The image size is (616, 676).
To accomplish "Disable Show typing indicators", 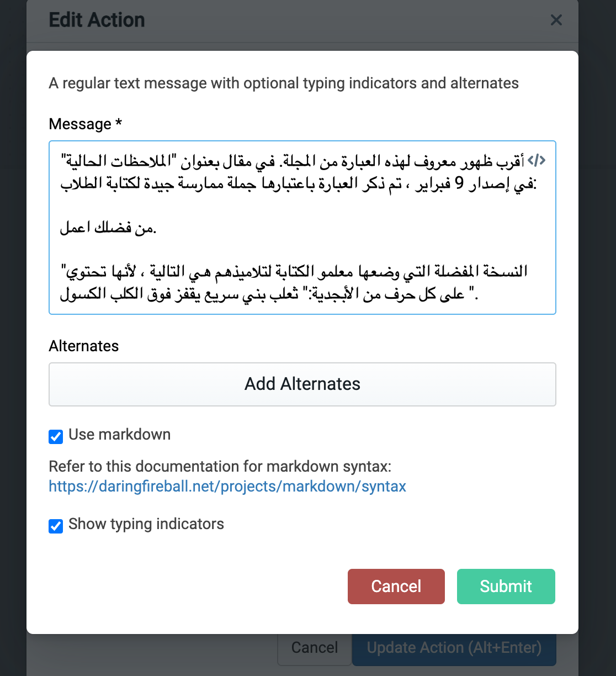I will 55,526.
